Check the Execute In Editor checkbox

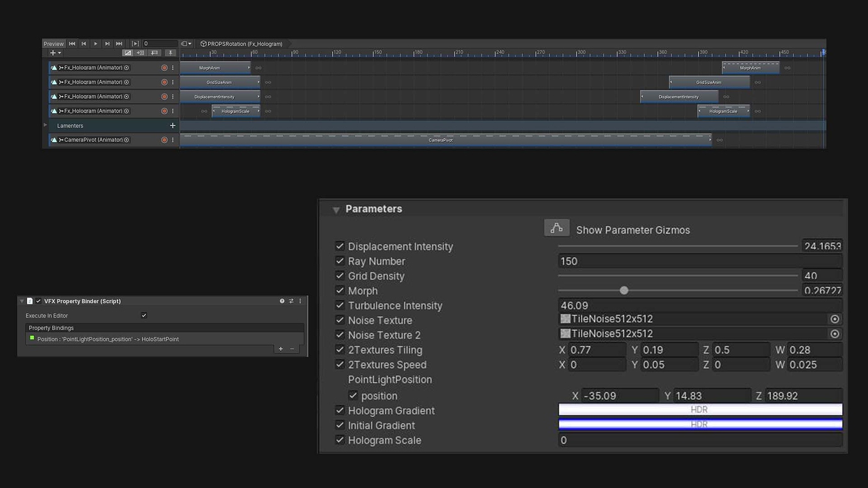(143, 315)
